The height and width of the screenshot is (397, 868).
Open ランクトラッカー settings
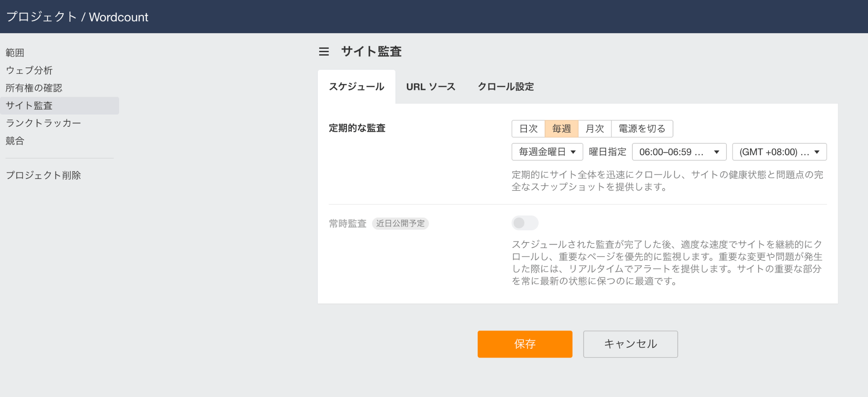click(43, 123)
